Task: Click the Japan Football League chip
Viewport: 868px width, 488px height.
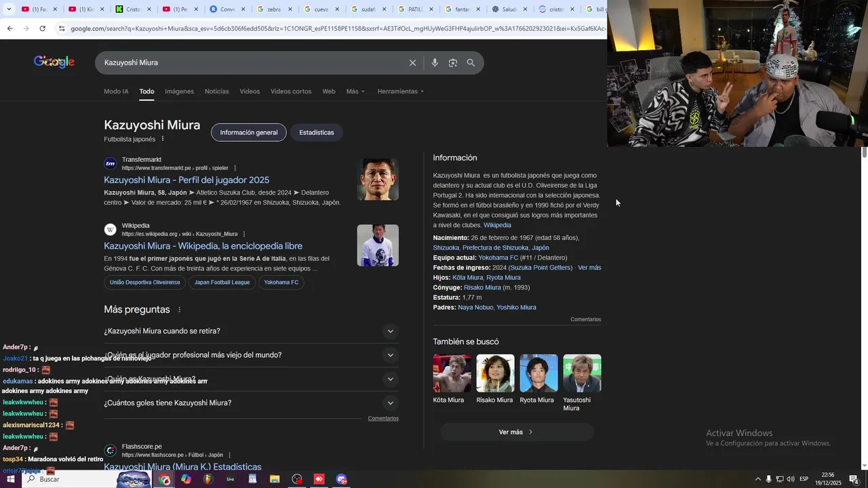Action: (222, 283)
